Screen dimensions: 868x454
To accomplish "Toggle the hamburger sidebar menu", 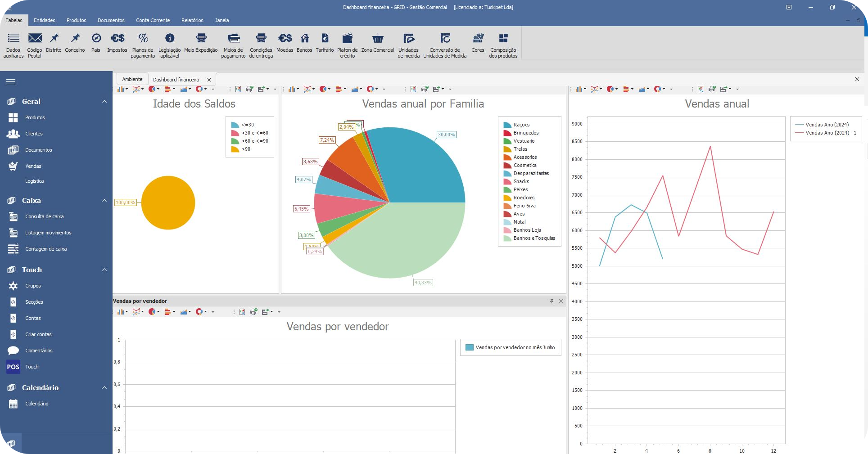I will pyautogui.click(x=11, y=81).
